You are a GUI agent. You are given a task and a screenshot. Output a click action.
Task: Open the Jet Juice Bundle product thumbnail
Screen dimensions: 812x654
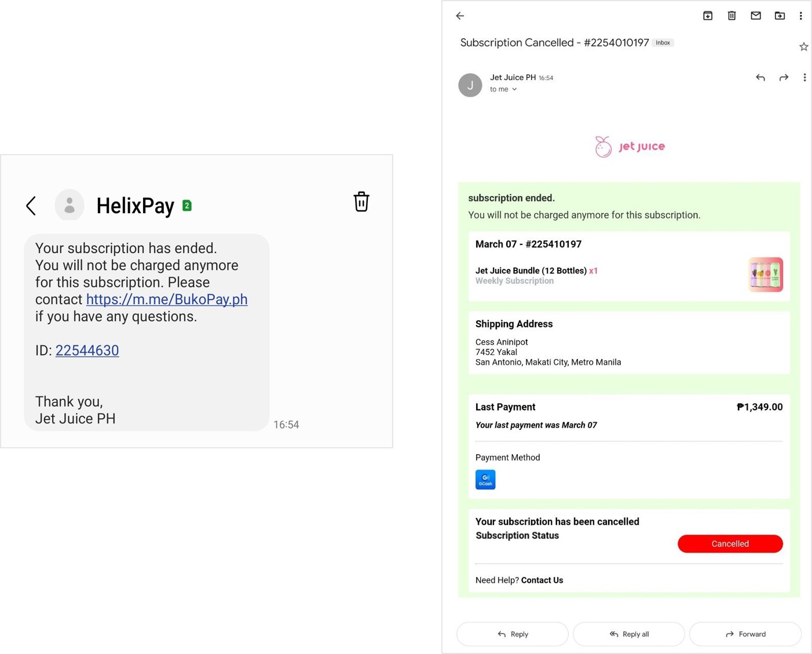[x=765, y=275]
